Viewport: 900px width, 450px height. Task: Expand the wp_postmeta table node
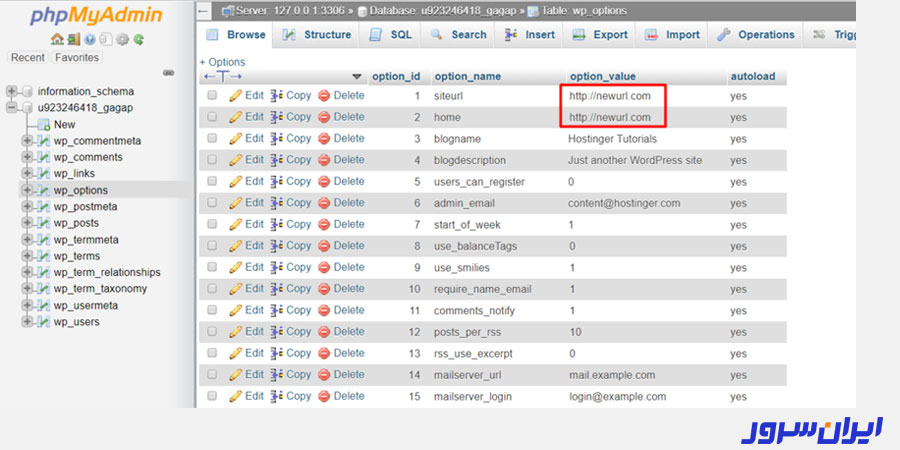pyautogui.click(x=26, y=207)
